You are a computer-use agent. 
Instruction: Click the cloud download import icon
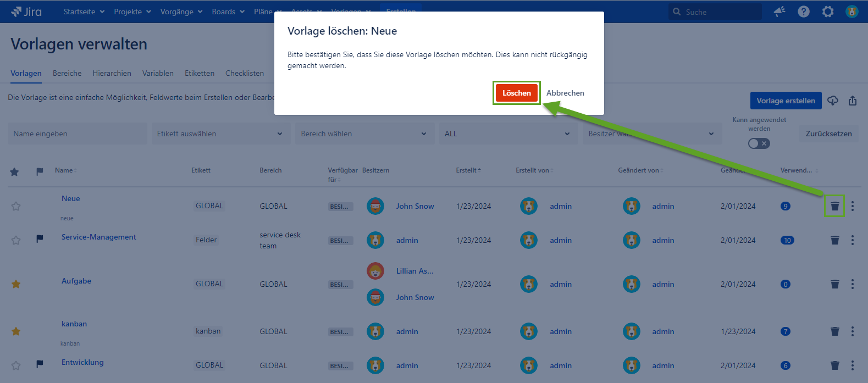[x=833, y=101]
